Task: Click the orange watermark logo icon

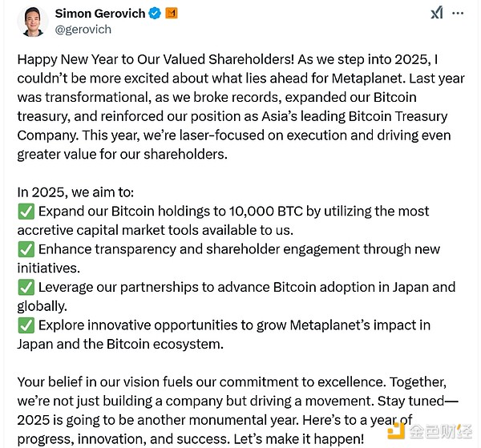Action: (397, 430)
